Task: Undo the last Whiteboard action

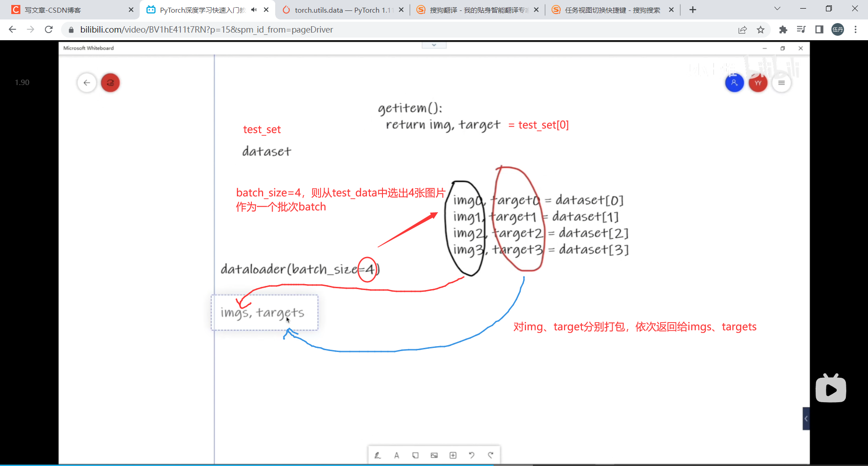Action: 472,456
